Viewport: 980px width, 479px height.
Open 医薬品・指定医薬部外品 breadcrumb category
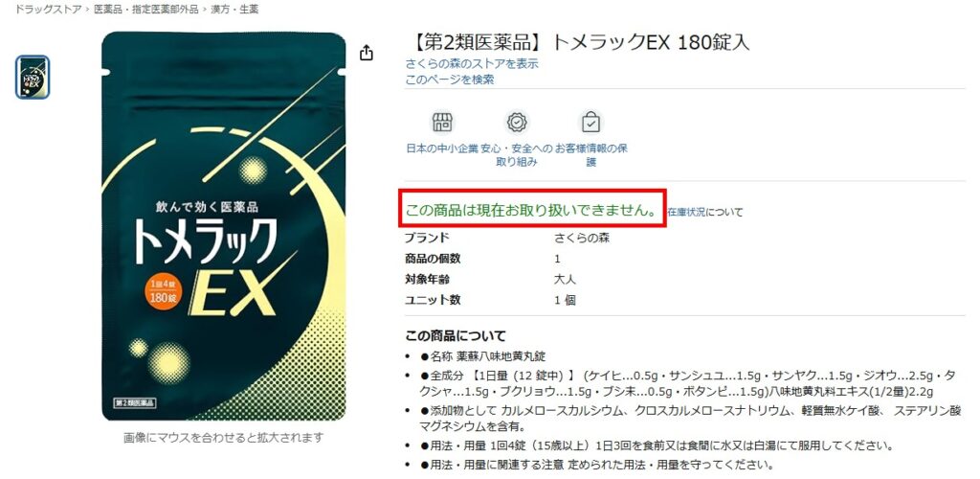[146, 10]
